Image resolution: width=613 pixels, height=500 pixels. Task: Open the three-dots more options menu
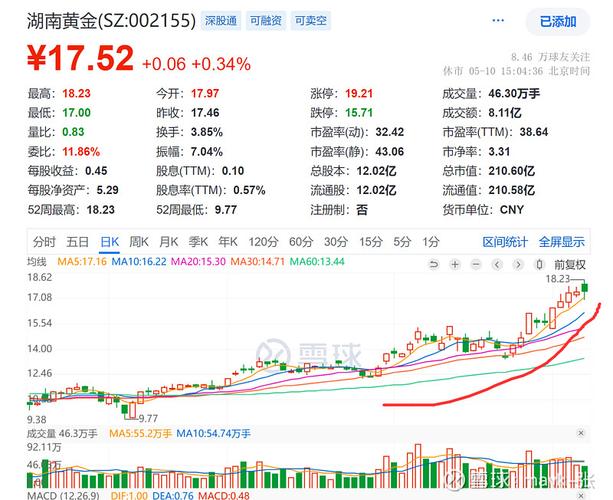(x=498, y=20)
